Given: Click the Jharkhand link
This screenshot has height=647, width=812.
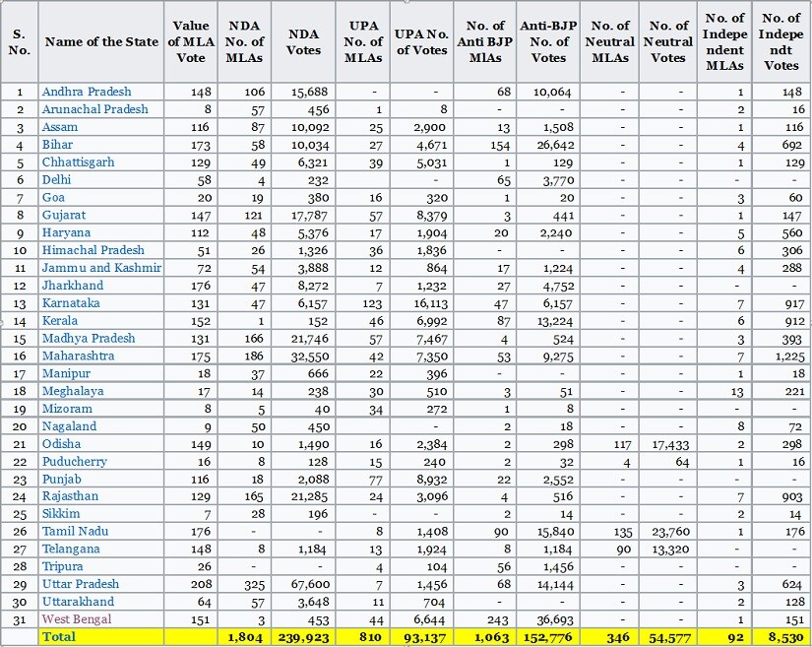Looking at the screenshot, I should point(73,286).
